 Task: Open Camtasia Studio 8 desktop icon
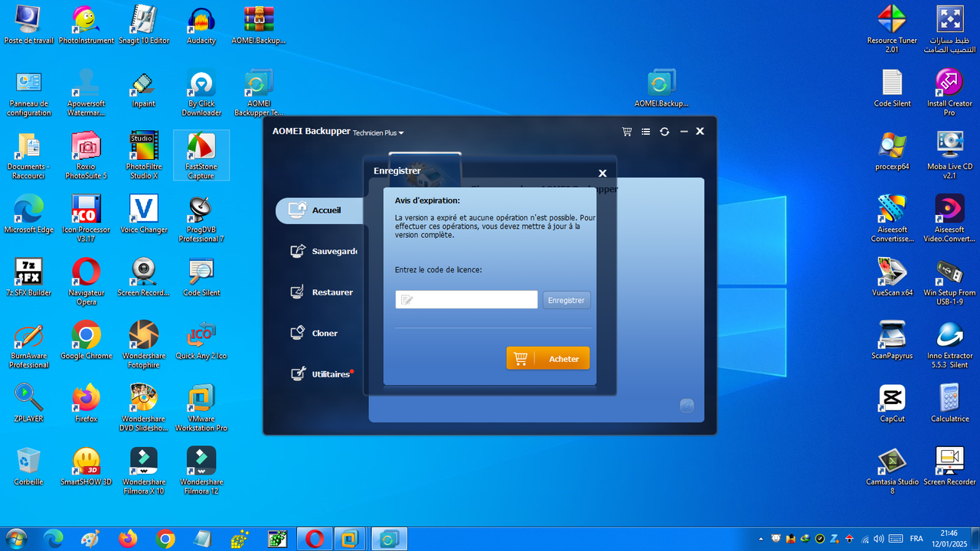[x=892, y=471]
